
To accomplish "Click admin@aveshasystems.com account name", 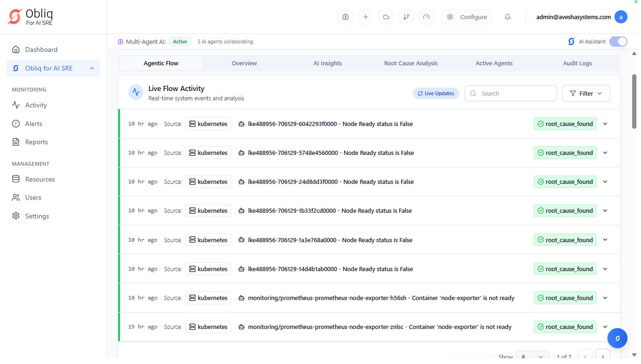I will (x=573, y=17).
